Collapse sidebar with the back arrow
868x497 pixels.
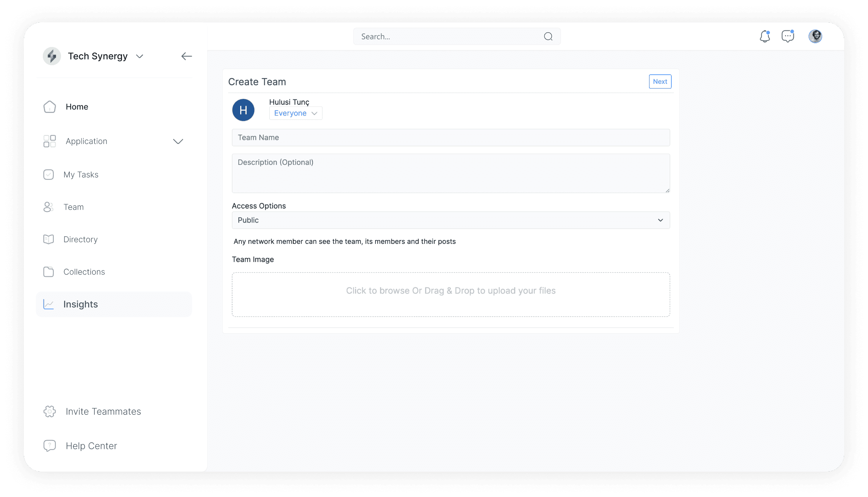tap(186, 56)
